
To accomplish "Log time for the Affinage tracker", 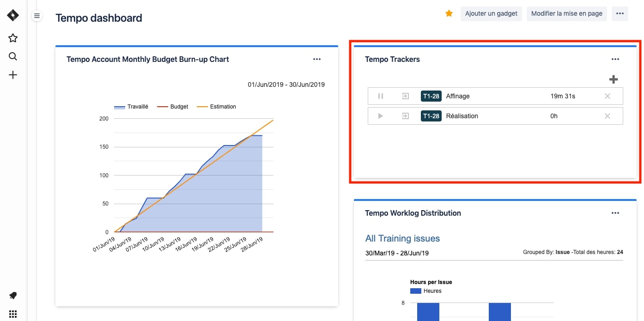I will point(405,96).
